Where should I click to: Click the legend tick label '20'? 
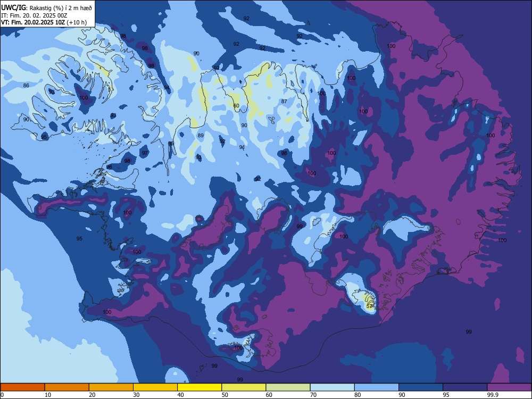(92, 395)
